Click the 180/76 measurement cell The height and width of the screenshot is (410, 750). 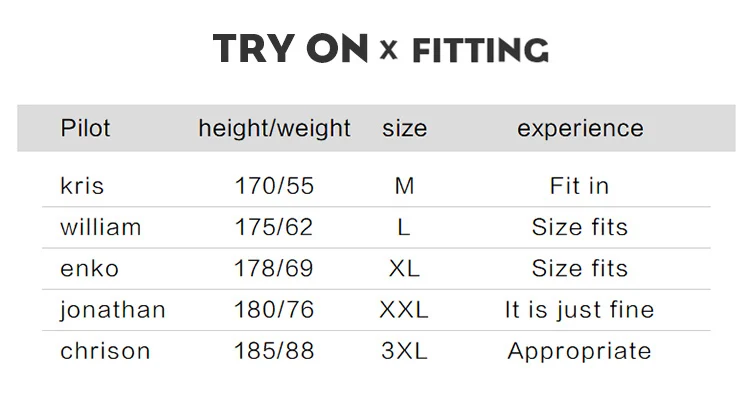tap(274, 310)
